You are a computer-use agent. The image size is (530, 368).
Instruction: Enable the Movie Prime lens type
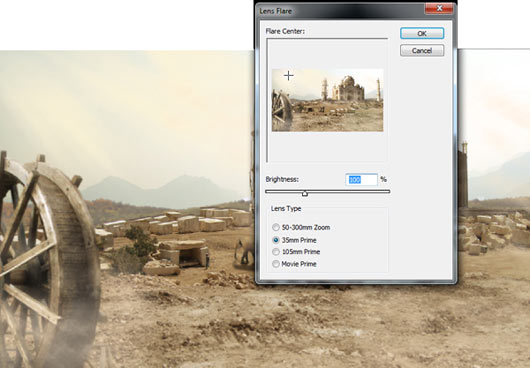point(276,264)
